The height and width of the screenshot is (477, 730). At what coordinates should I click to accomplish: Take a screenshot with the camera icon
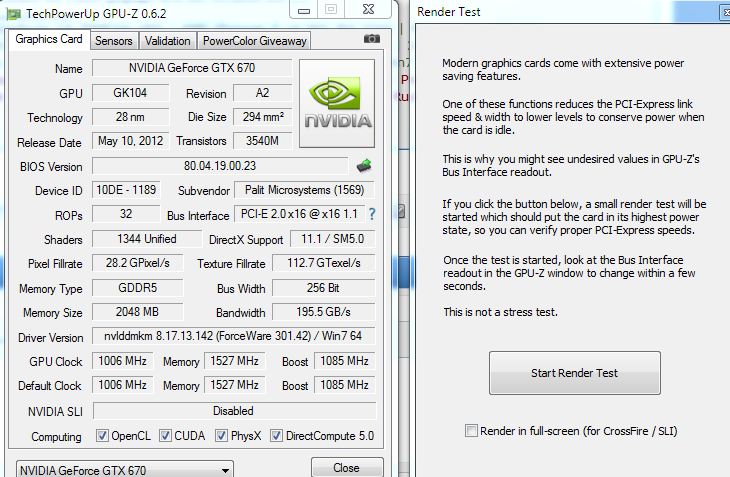[x=372, y=39]
